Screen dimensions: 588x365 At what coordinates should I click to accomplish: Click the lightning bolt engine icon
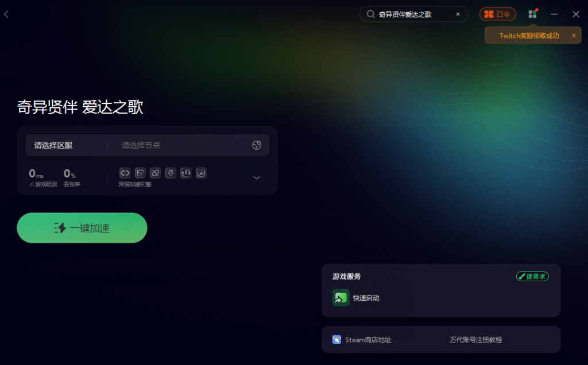(171, 173)
